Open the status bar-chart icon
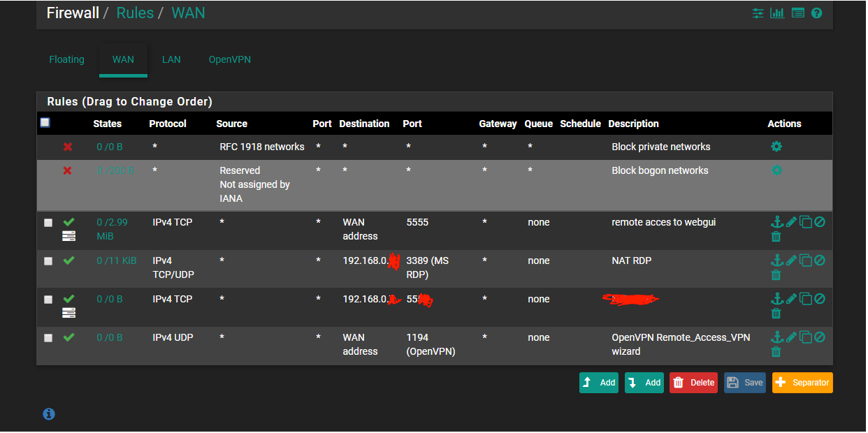Screen dimensions: 868x433 click(x=777, y=13)
